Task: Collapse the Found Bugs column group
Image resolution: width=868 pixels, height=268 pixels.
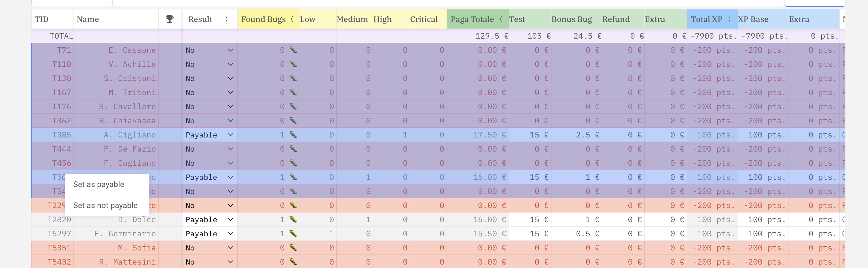Action: coord(292,19)
